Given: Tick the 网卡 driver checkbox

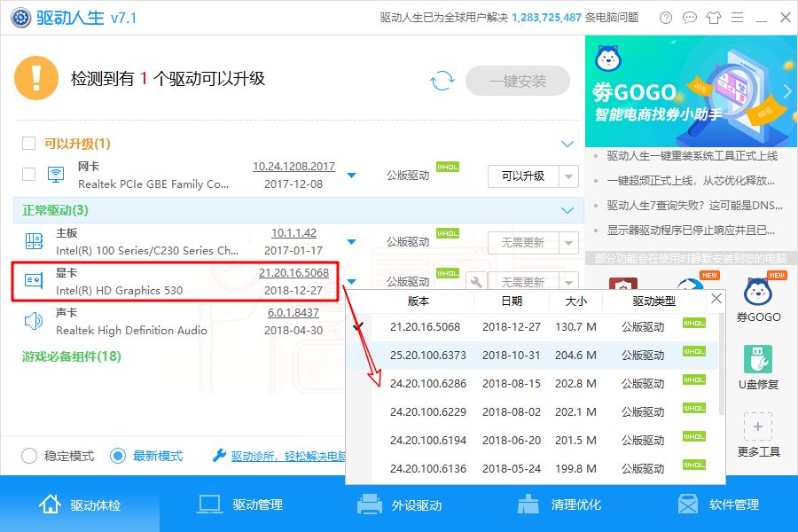Looking at the screenshot, I should click(x=29, y=175).
